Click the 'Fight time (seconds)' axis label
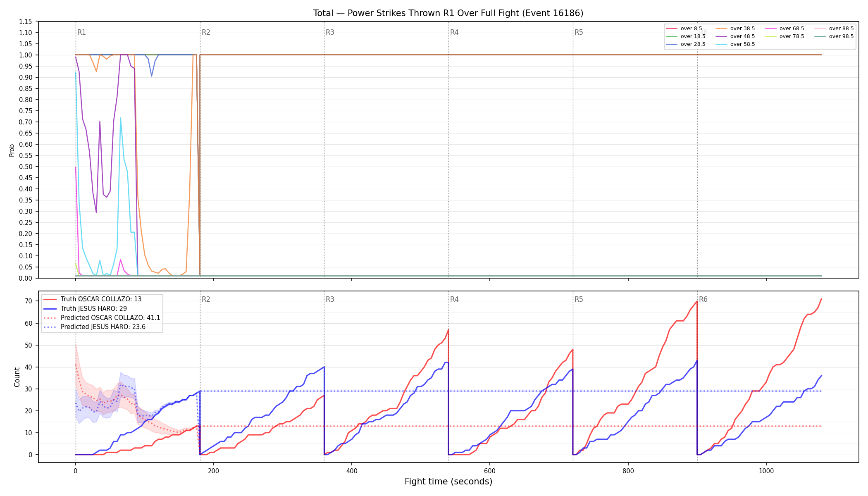This screenshot has height=496, width=868. coord(448,482)
